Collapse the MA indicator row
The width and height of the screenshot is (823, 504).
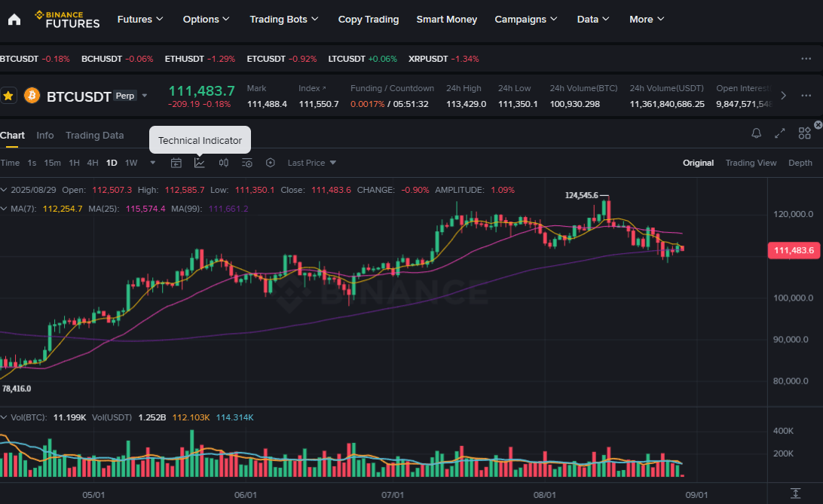[x=5, y=209]
